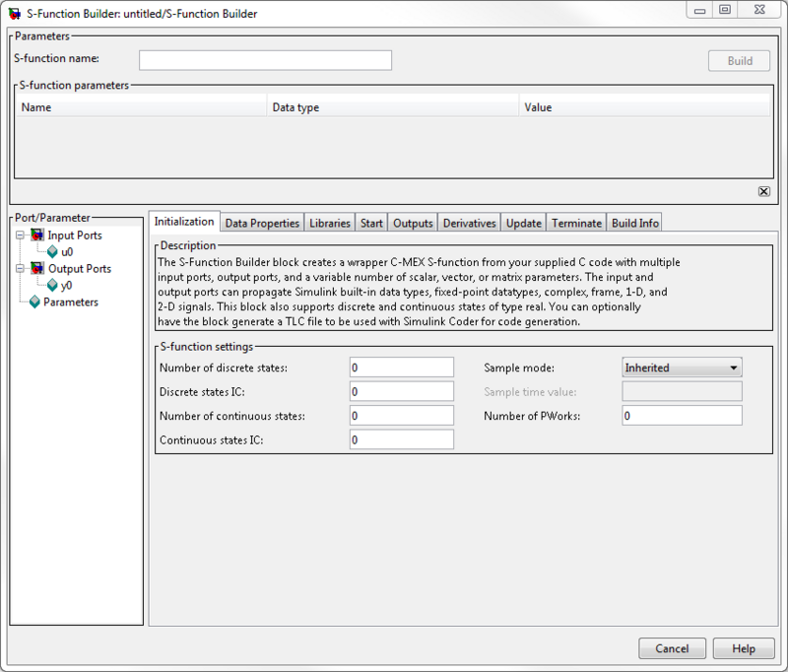Click the Number of PWorks field

click(x=682, y=416)
